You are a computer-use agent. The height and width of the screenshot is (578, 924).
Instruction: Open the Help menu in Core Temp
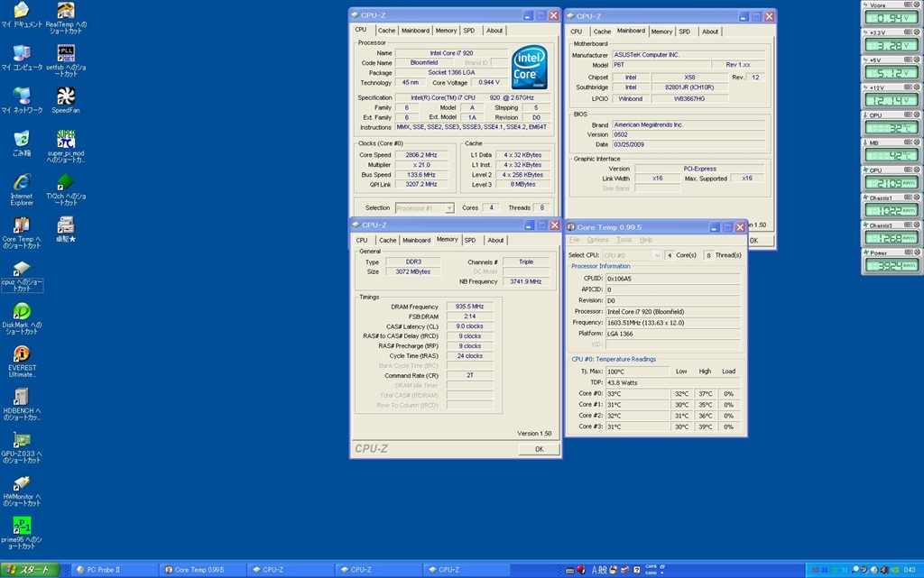coord(646,240)
